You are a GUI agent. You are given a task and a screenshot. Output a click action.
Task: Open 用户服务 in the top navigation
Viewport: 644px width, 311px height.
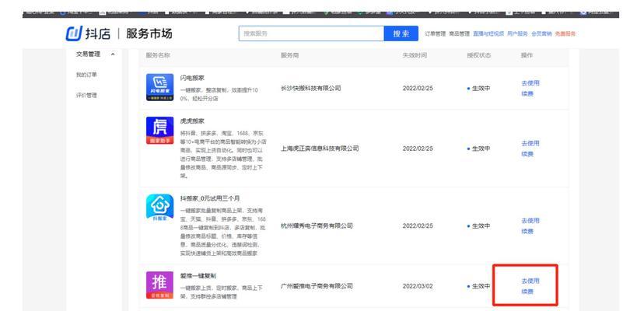pos(517,34)
